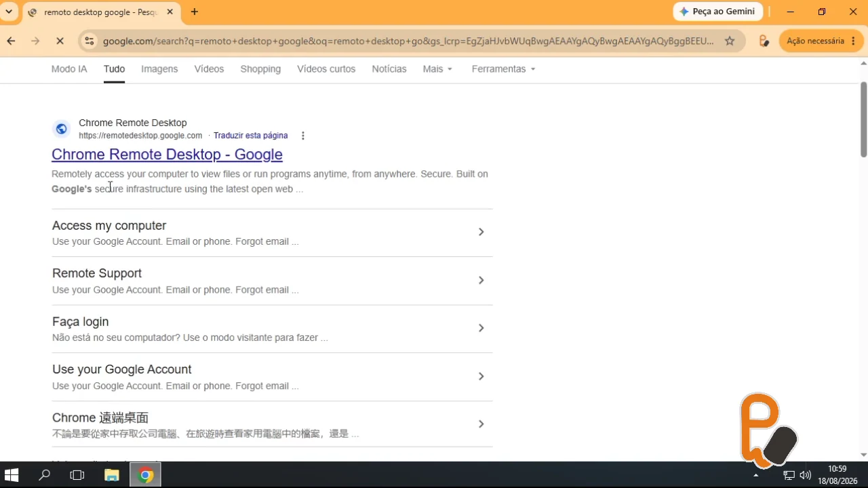This screenshot has width=868, height=488.
Task: Click the page's vertical scrollbar
Action: point(863,119)
